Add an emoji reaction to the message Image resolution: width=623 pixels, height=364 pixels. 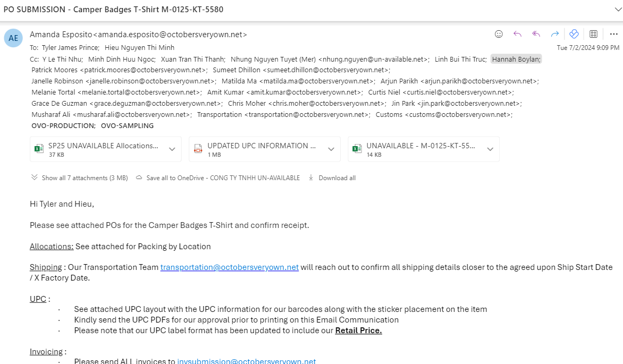(x=499, y=34)
